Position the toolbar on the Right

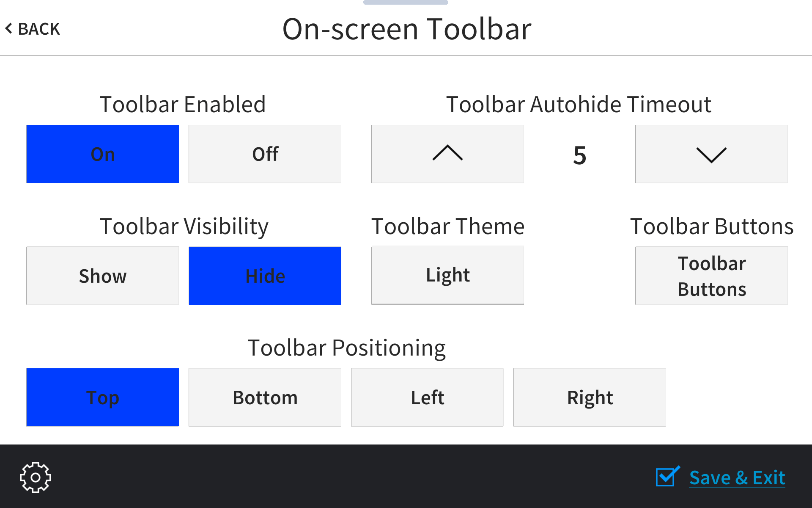click(590, 397)
